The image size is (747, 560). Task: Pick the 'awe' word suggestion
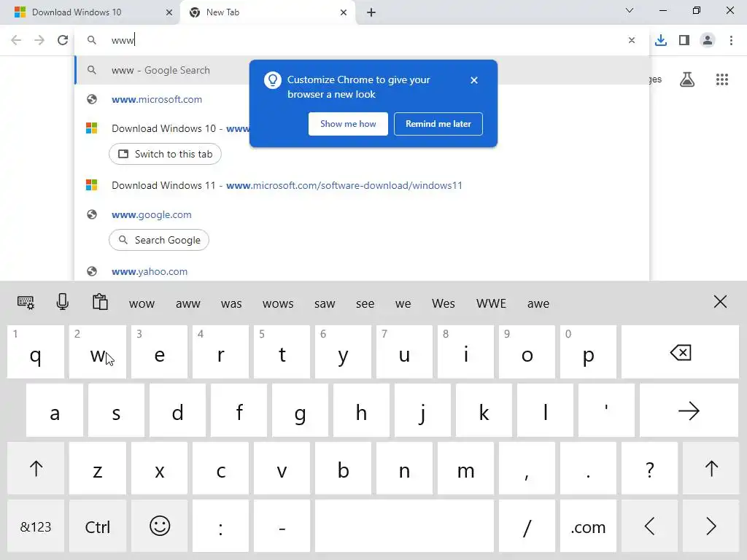pos(538,303)
